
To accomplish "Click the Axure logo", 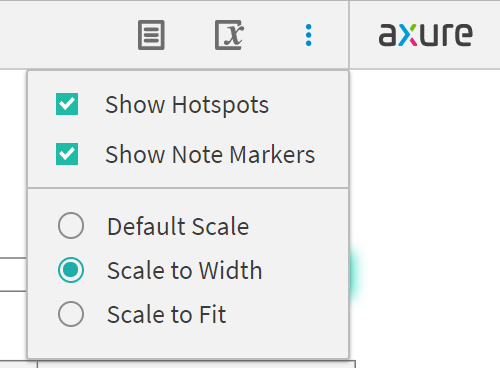I will point(425,34).
